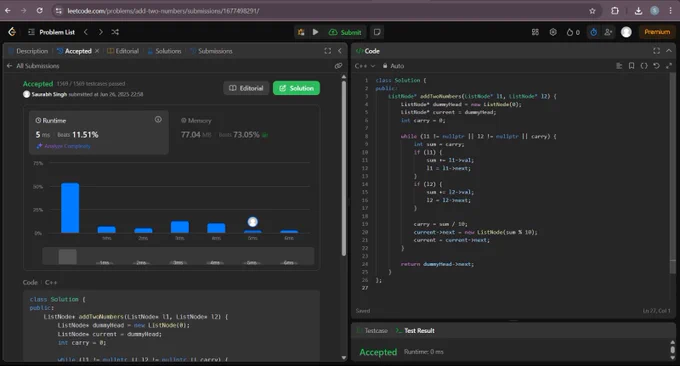Open the user profile avatar
Screen dimensions: 680x366
tap(626, 32)
